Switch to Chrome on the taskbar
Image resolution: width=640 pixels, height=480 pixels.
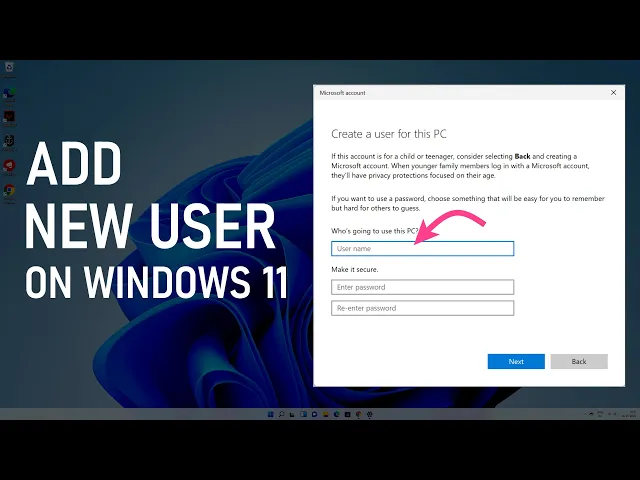pyautogui.click(x=359, y=414)
